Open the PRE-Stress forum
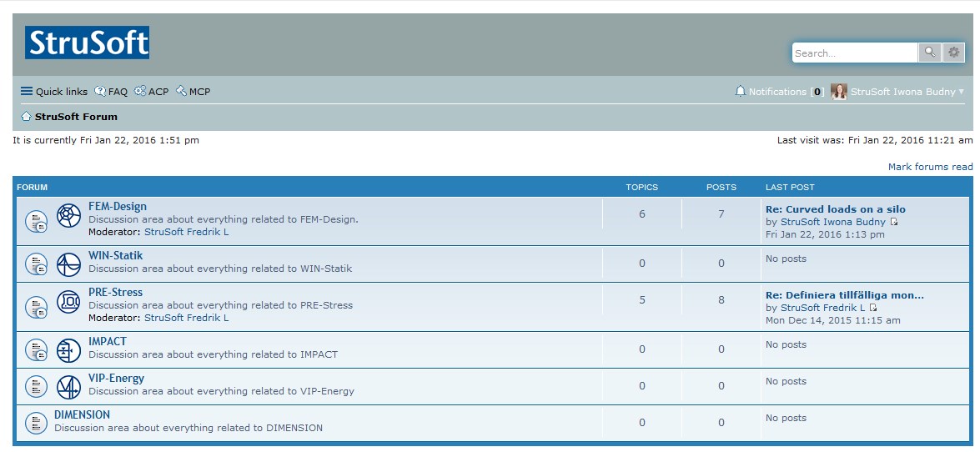980x452 pixels. point(116,292)
